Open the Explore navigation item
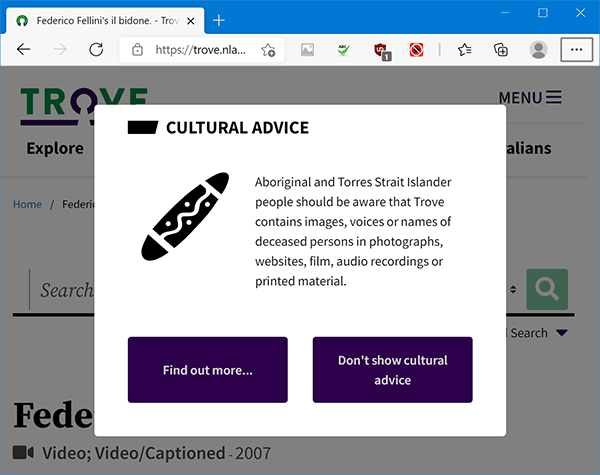600x475 pixels. (x=55, y=149)
